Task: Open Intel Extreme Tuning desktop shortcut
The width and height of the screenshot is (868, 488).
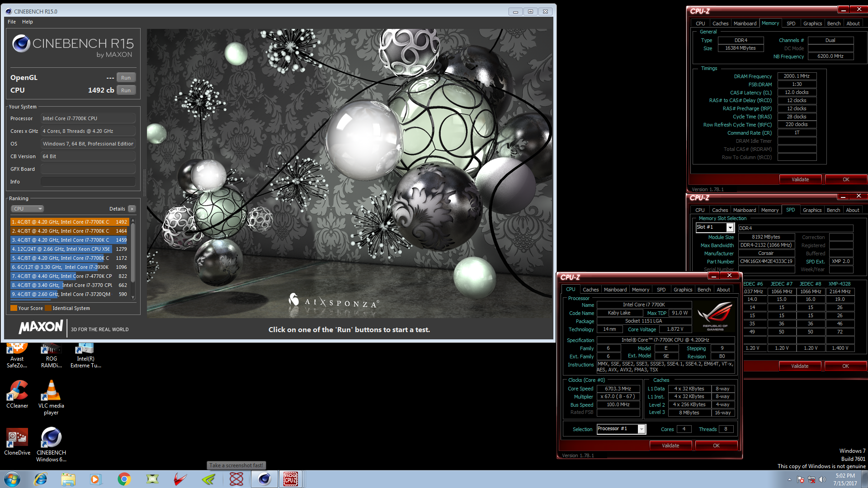Action: [86, 356]
